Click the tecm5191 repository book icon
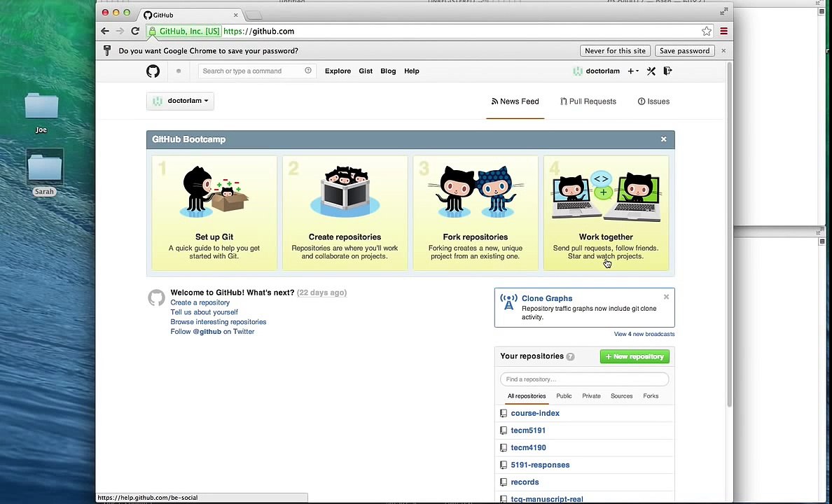Viewport: 832px width, 504px height. [504, 430]
